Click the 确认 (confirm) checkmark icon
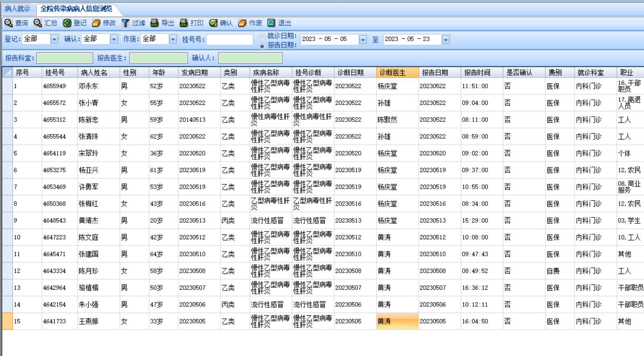Viewport: 644px width, 356px height. tap(213, 23)
